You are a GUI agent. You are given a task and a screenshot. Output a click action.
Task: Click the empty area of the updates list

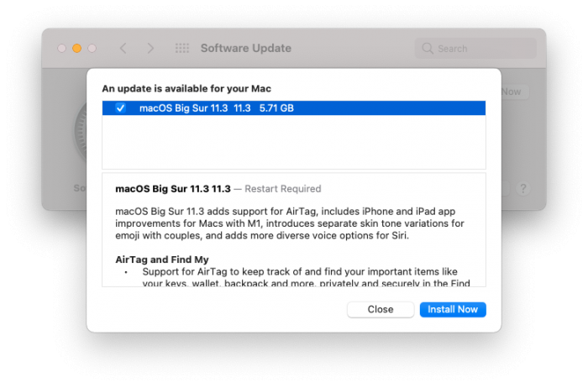tap(294, 143)
